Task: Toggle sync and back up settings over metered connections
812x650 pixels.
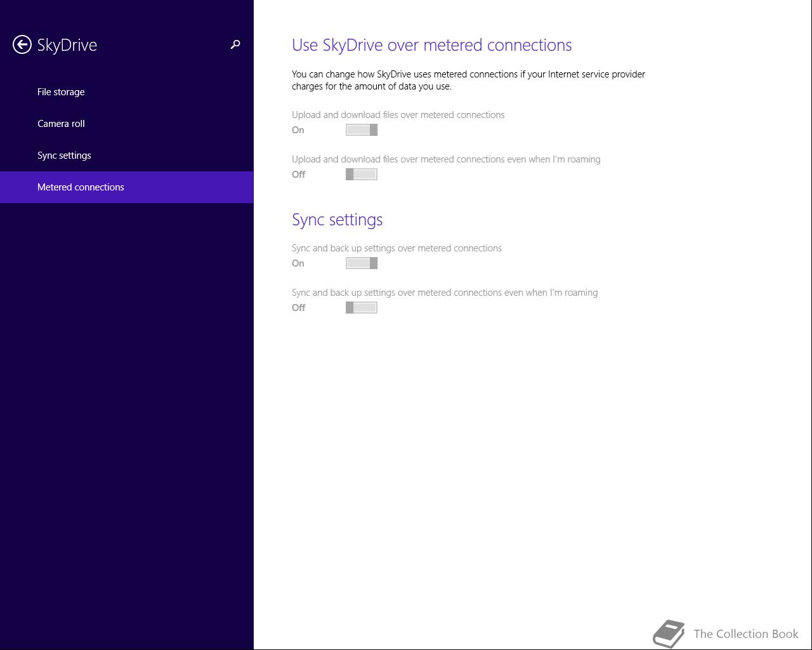Action: 362,263
